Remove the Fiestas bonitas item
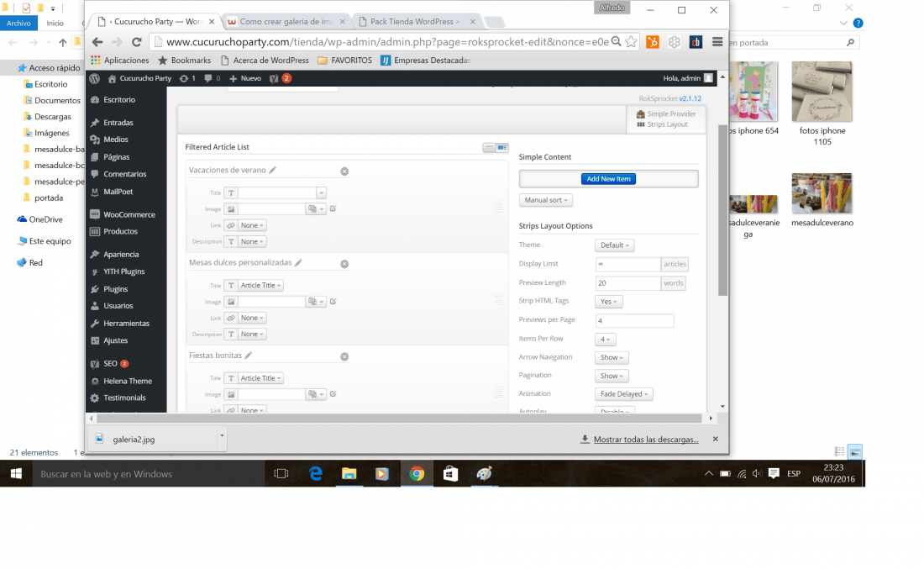The image size is (924, 569). 344,356
